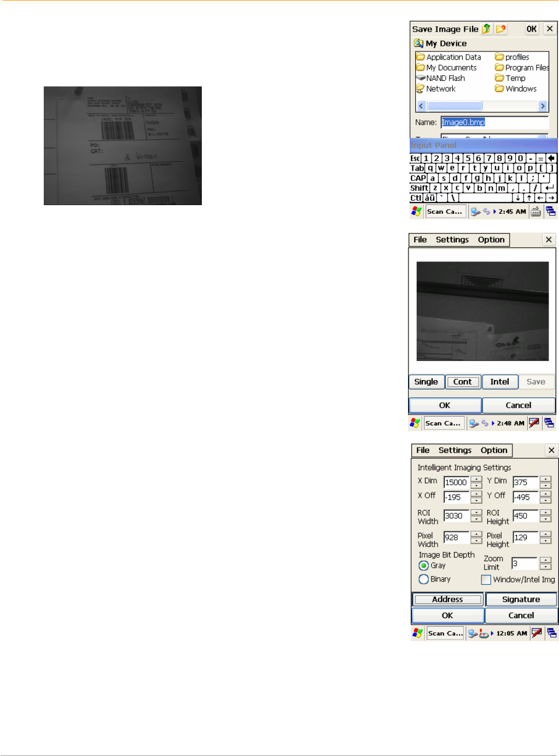Tap the space bar on Input Panel
Image resolution: width=559 pixels, height=756 pixels.
(485, 198)
